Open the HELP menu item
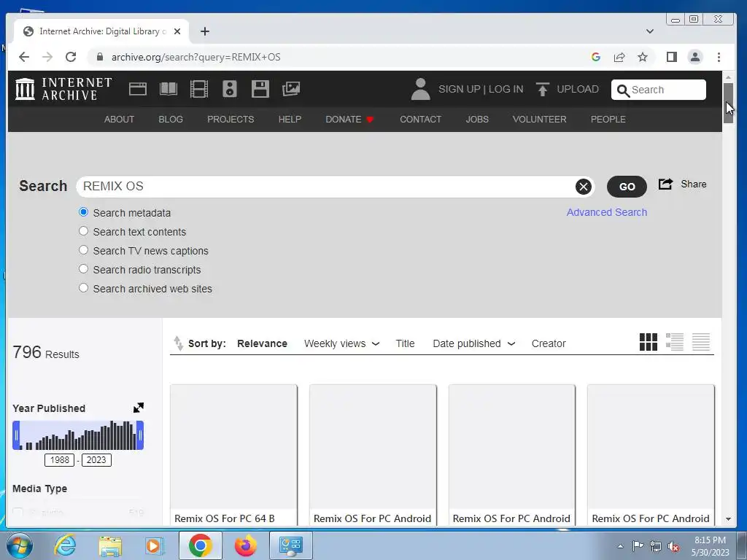This screenshot has height=560, width=747. [x=290, y=120]
